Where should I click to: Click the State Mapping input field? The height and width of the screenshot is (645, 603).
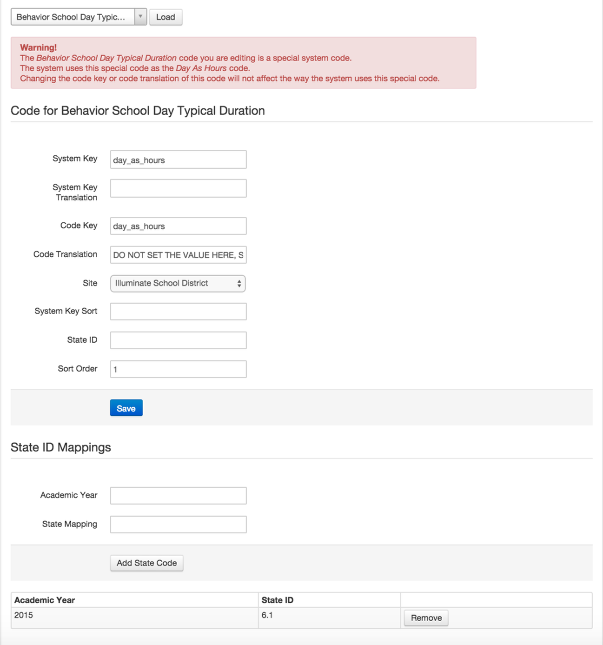[178, 524]
